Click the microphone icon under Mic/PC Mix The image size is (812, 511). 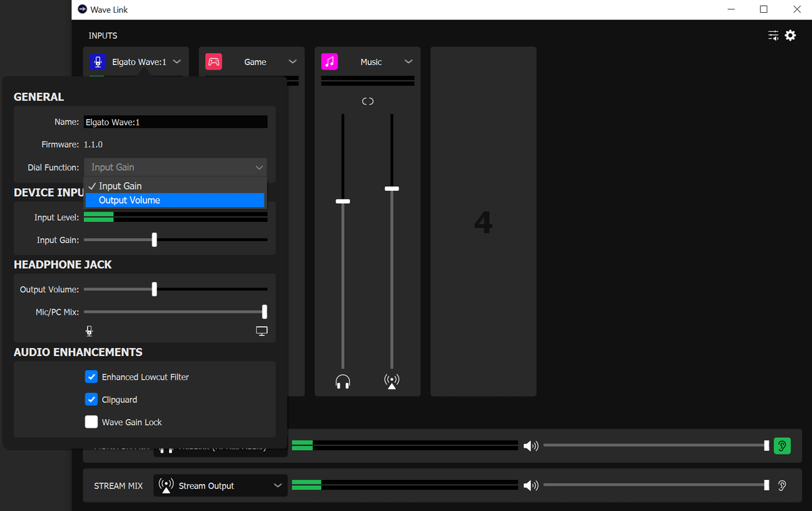[x=89, y=331]
